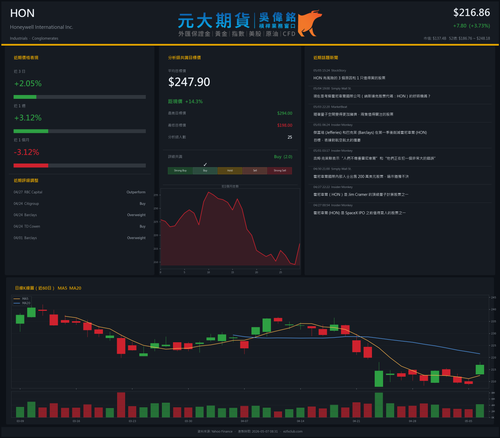Click the MA5 legend line marker

click(x=17, y=299)
